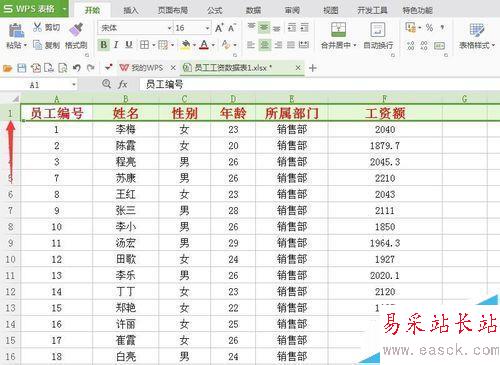Screen dimensions: 500x365
Task: Apply percent style format
Action: tap(429, 27)
